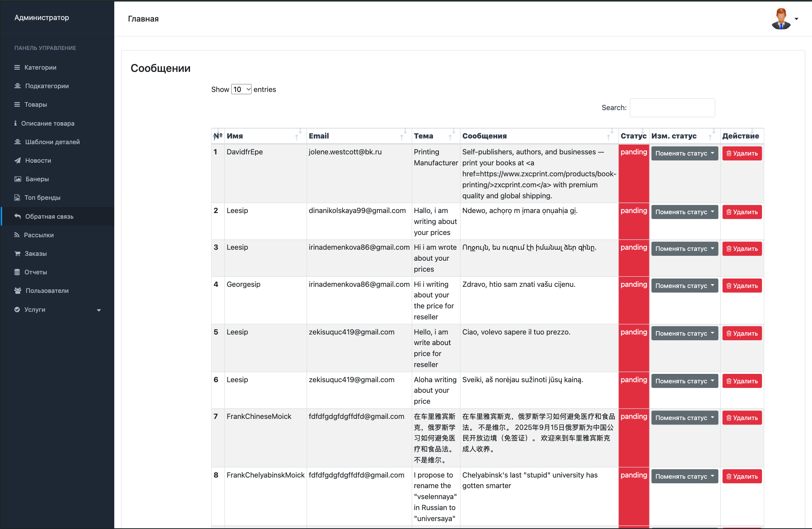Click the Топ бренды icon
The height and width of the screenshot is (529, 812).
tap(17, 198)
